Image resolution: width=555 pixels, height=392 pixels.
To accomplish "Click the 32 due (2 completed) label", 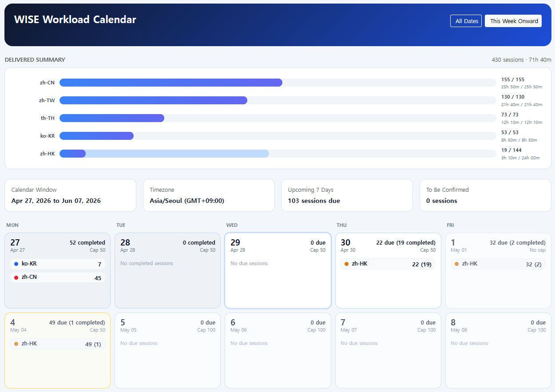I will [518, 243].
